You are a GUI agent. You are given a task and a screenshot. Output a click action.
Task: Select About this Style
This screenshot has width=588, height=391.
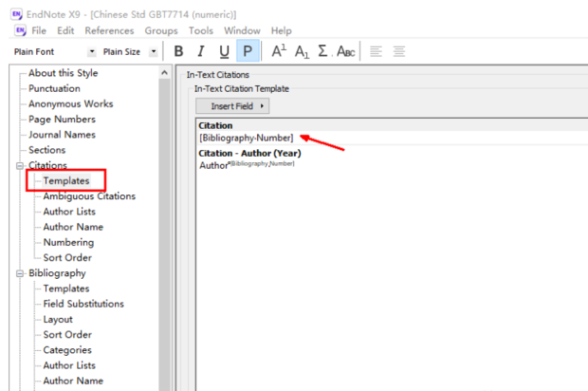(63, 73)
